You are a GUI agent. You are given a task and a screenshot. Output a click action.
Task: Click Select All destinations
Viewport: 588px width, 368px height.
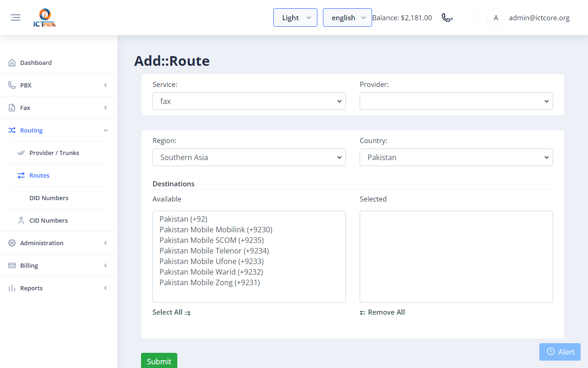171,312
